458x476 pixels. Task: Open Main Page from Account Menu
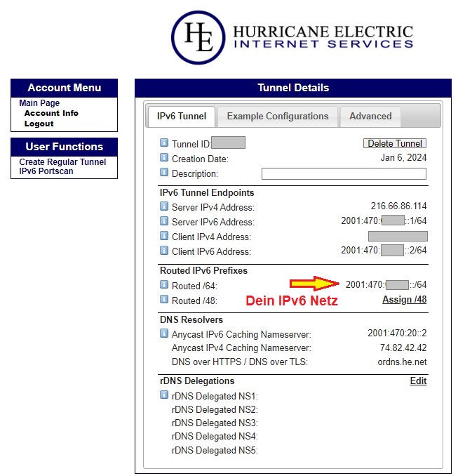39,103
